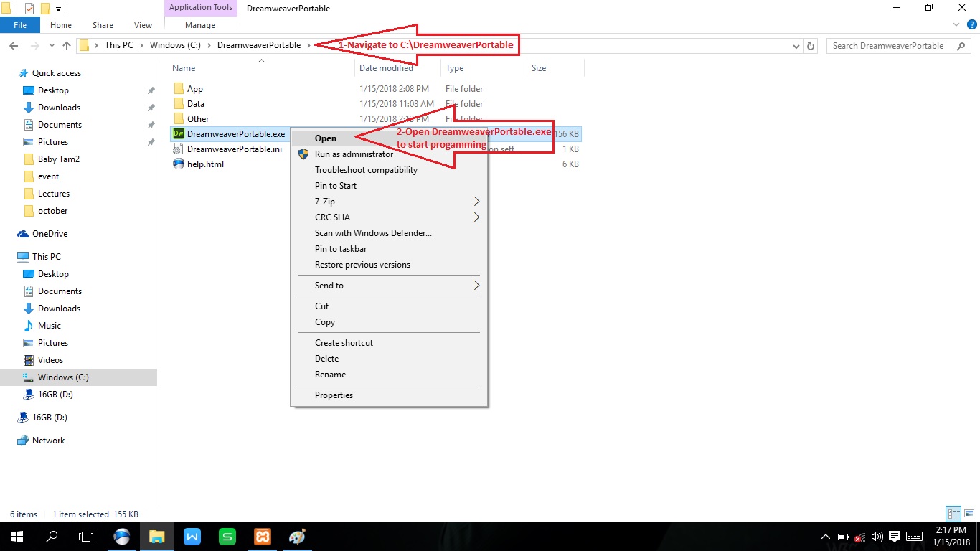Switch to the View ribbon tab
The width and height of the screenshot is (980, 551).
tap(143, 25)
